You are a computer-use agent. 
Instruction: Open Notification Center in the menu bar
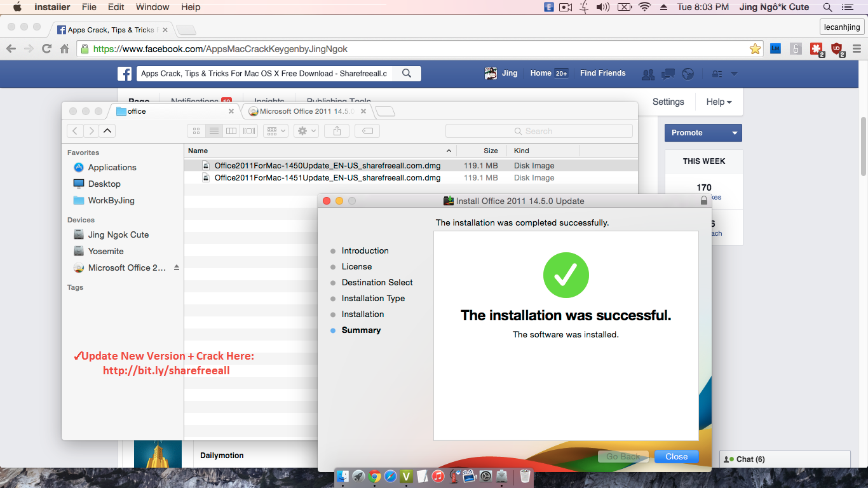[x=846, y=8]
